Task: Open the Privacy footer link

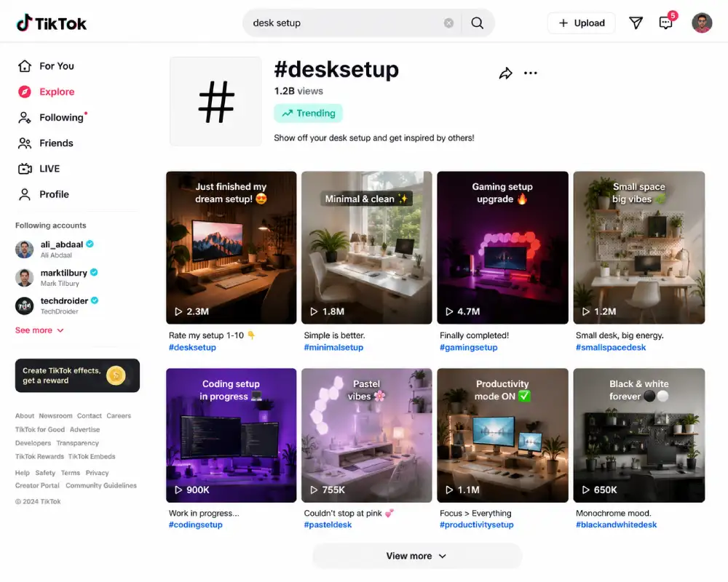Action: pos(97,472)
